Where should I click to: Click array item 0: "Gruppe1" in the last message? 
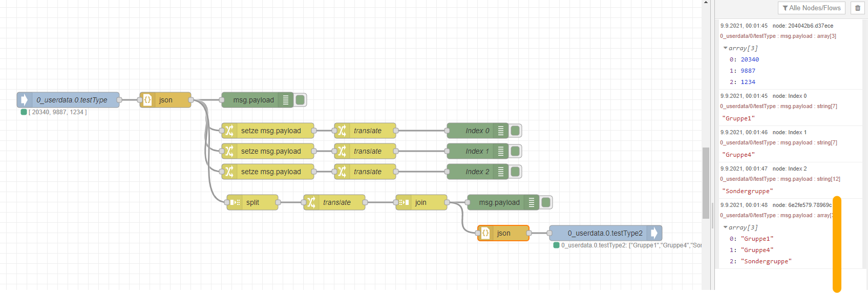click(751, 239)
